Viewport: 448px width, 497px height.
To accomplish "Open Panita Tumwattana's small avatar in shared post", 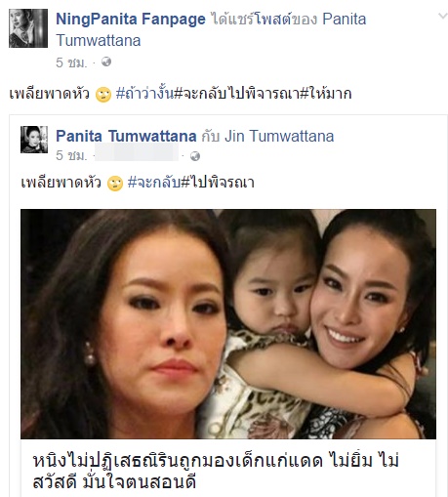I will click(x=34, y=140).
